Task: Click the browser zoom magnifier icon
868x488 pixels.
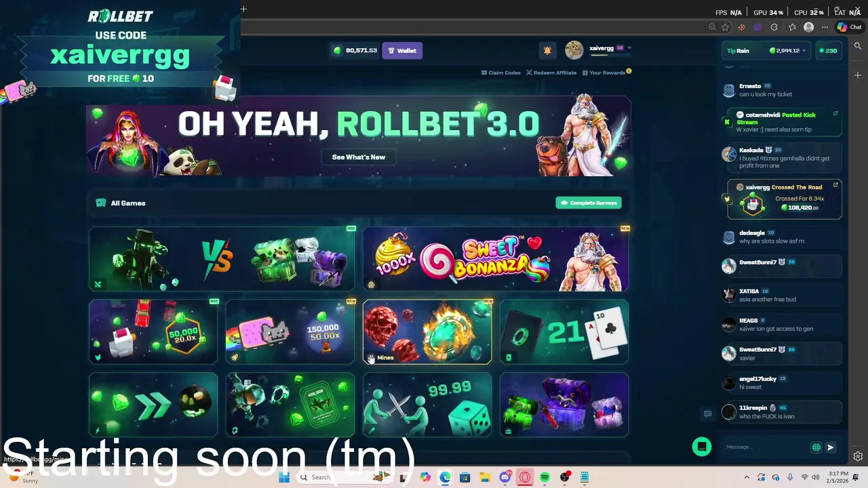Action: [712, 27]
